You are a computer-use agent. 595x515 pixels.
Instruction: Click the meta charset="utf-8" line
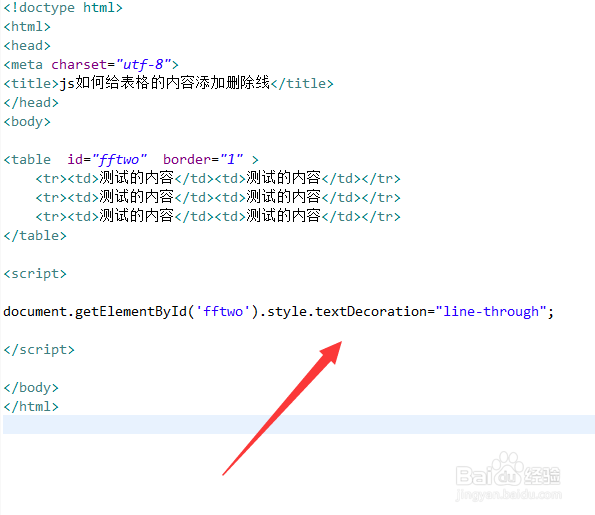pos(91,65)
